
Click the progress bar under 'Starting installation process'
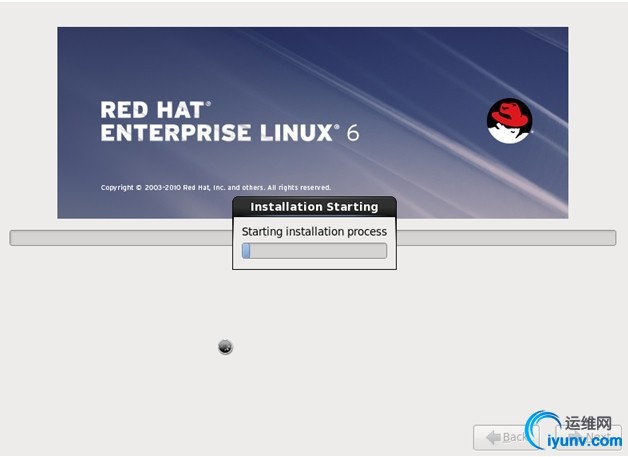(x=314, y=251)
